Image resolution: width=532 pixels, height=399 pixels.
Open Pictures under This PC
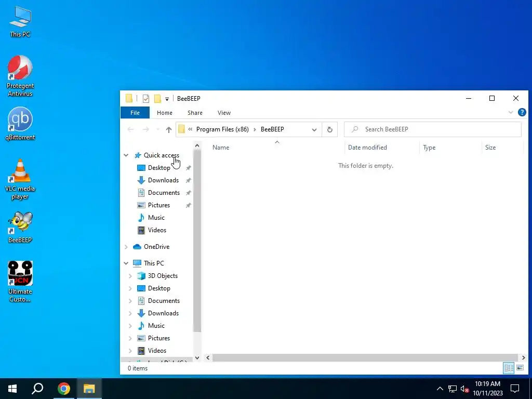point(159,338)
